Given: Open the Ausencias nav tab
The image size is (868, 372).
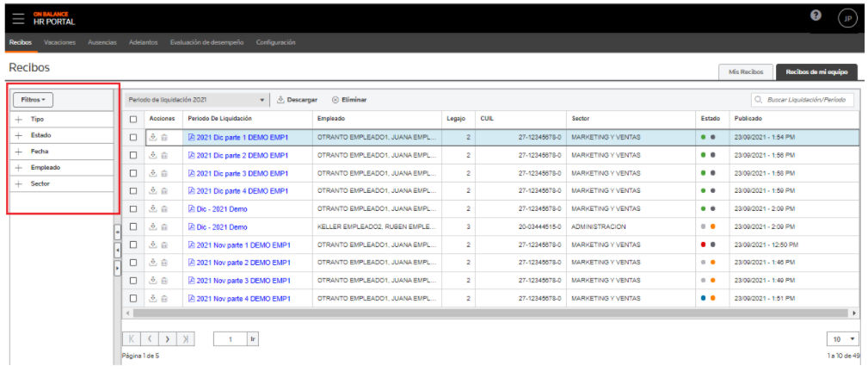Looking at the screenshot, I should pyautogui.click(x=102, y=43).
